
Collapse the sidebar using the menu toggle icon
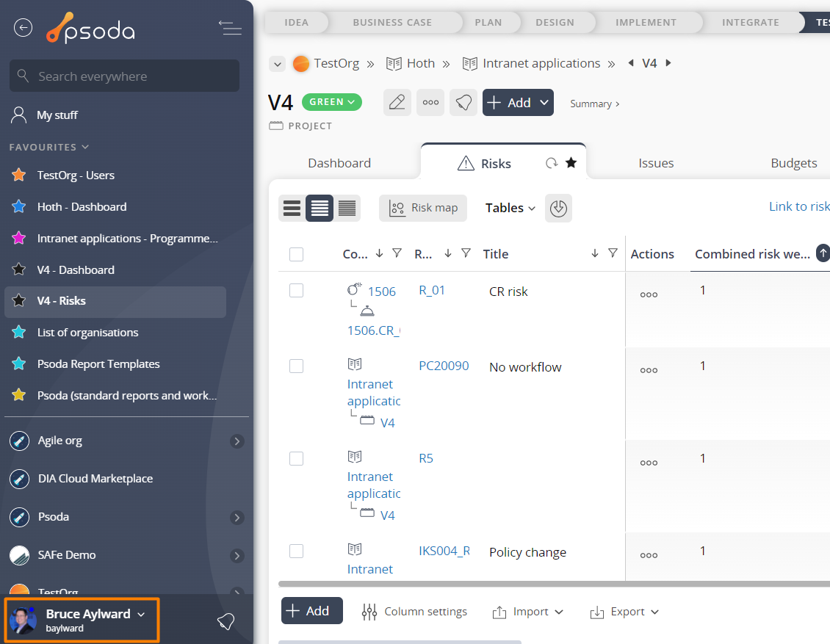point(230,27)
